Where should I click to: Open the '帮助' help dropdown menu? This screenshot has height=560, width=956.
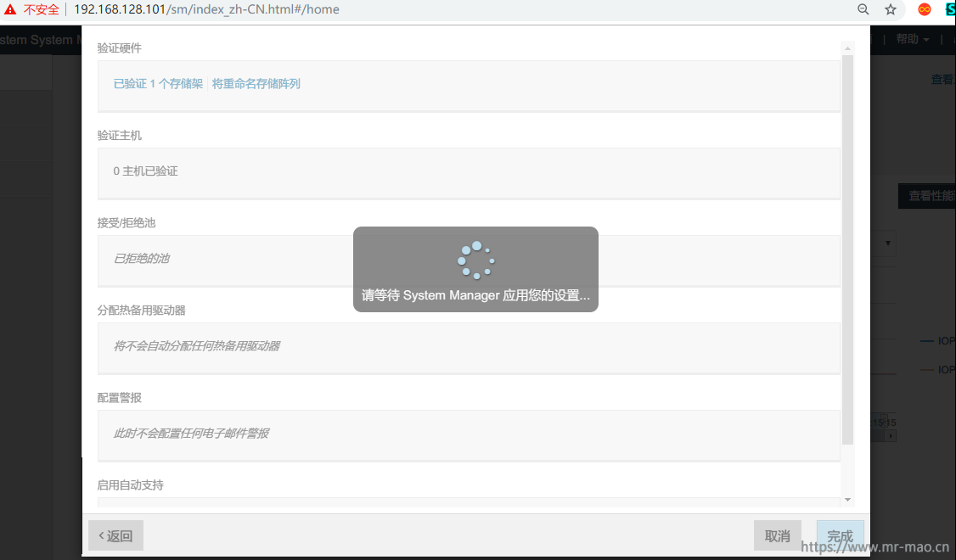point(912,39)
